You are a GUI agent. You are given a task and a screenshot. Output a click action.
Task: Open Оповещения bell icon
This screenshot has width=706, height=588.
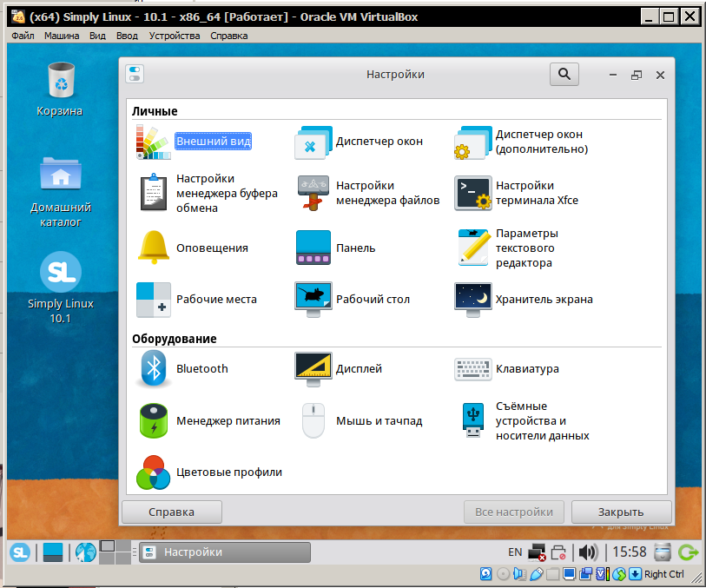[154, 248]
